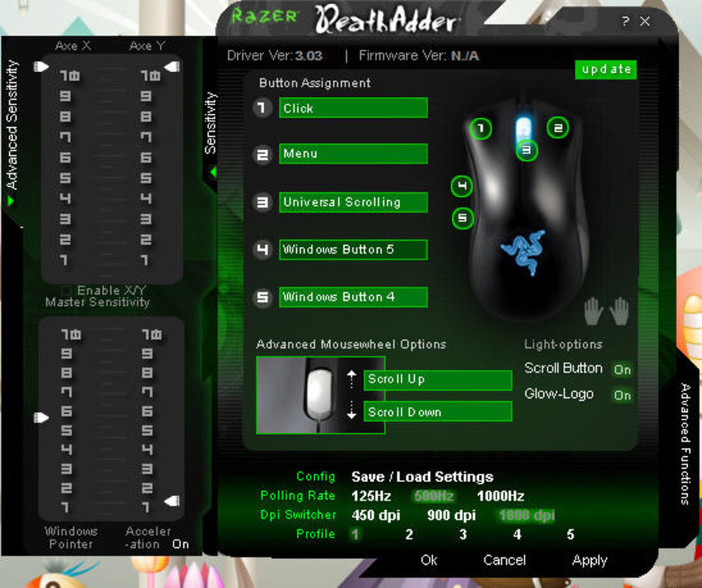This screenshot has width=702, height=588.
Task: Switch DPI to 450 dpi
Action: pos(376,516)
